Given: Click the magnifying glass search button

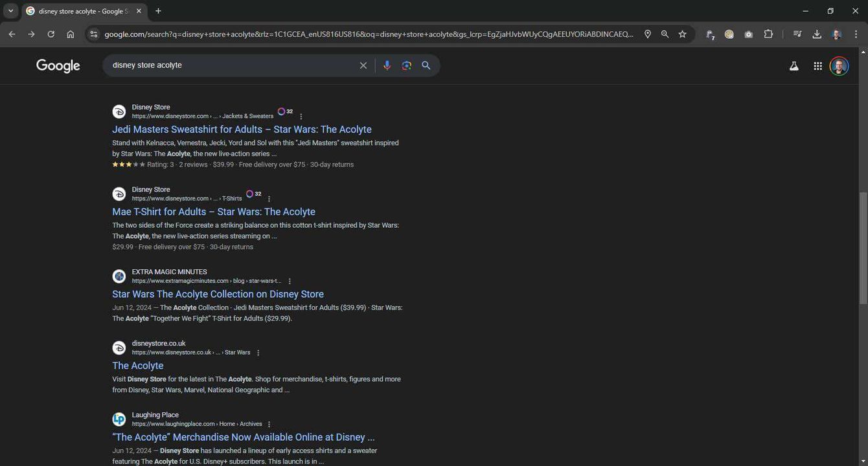Looking at the screenshot, I should 426,65.
